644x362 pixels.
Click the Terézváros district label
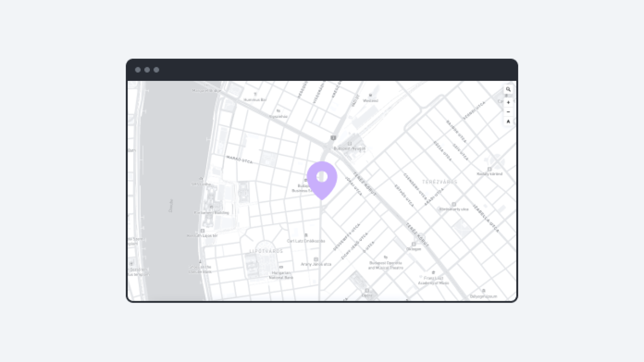pos(439,182)
